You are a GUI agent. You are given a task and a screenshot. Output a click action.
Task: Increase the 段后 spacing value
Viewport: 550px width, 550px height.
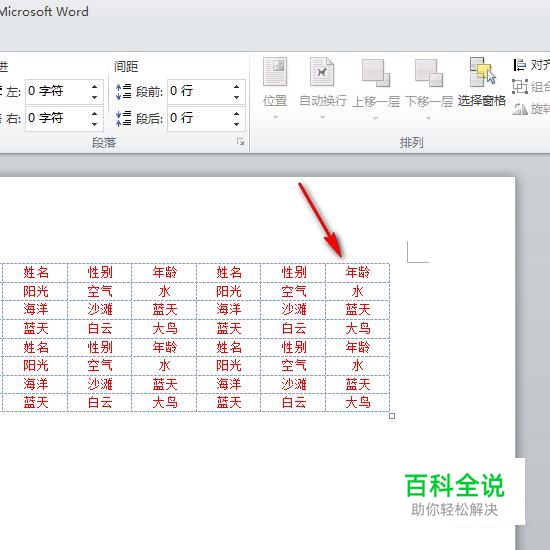pos(236,113)
